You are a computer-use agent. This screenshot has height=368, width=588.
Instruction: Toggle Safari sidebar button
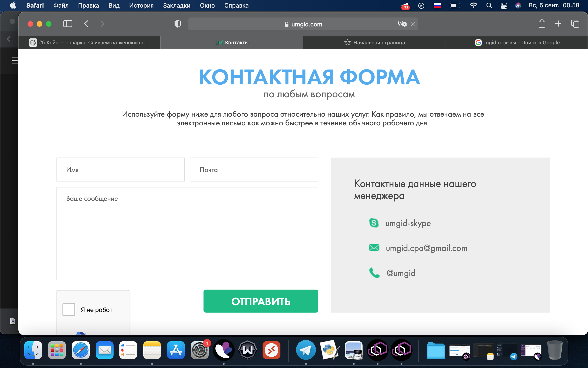(68, 24)
